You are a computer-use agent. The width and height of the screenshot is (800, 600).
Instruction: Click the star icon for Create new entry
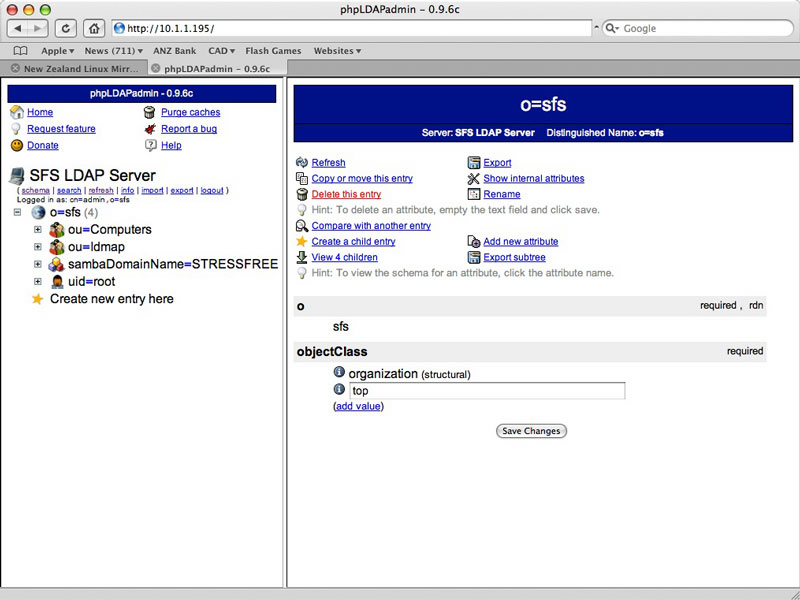[x=38, y=299]
